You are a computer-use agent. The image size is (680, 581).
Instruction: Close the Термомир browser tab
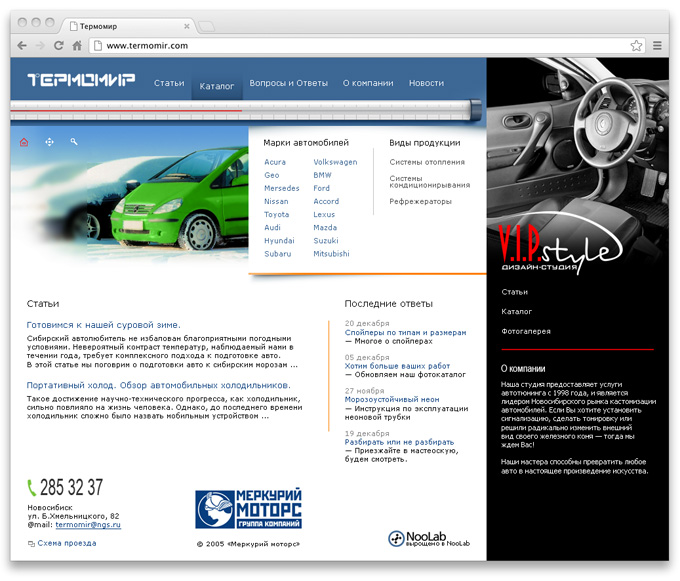pos(186,26)
